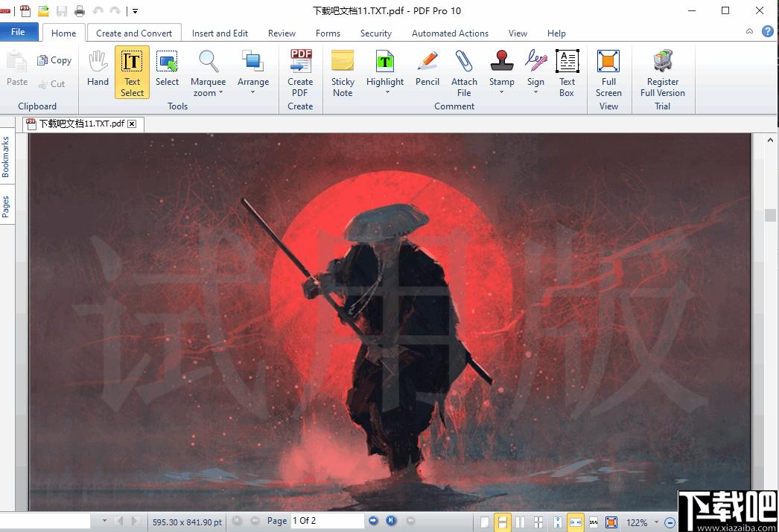Viewport: 779px width, 532px height.
Task: Select the Highlight tool
Action: pos(385,68)
